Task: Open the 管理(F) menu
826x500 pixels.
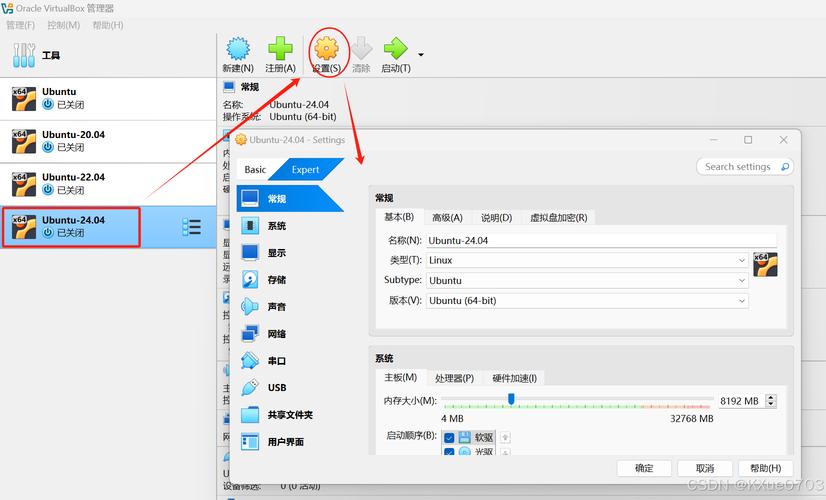Action: (x=20, y=25)
